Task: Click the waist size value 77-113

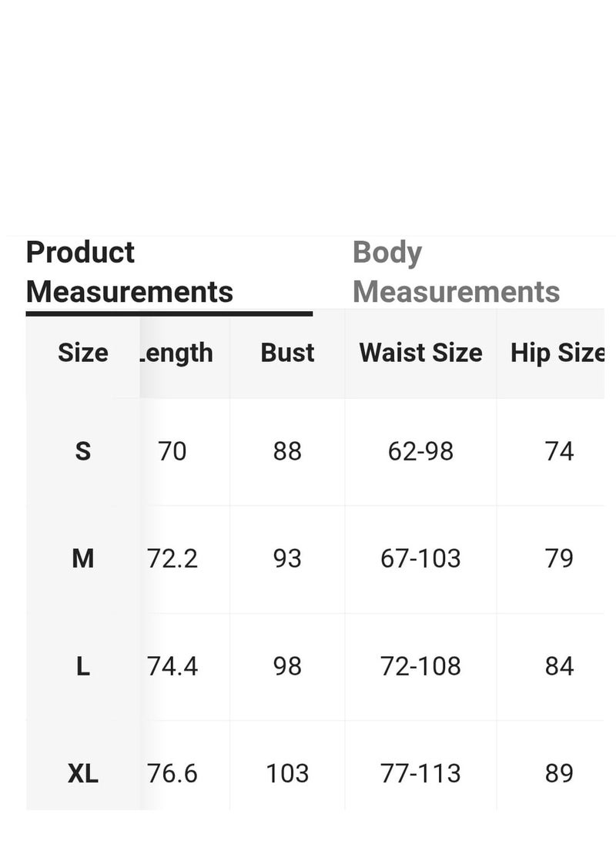Action: pos(421,773)
